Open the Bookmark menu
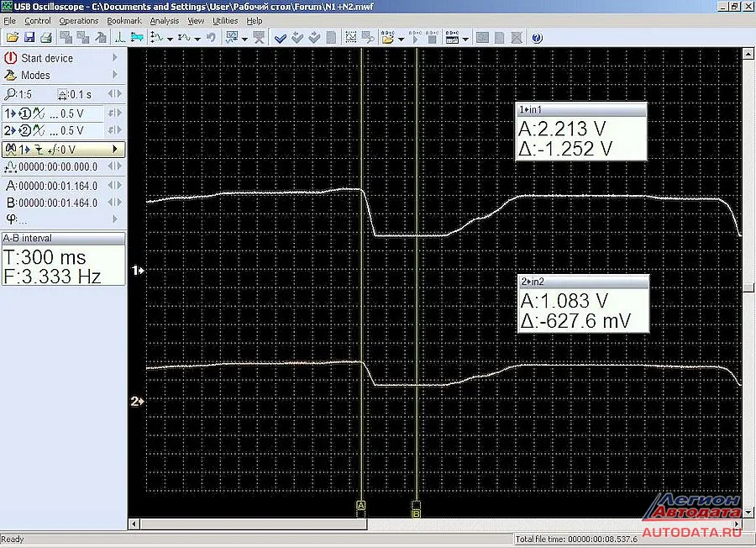The width and height of the screenshot is (756, 548). click(124, 21)
